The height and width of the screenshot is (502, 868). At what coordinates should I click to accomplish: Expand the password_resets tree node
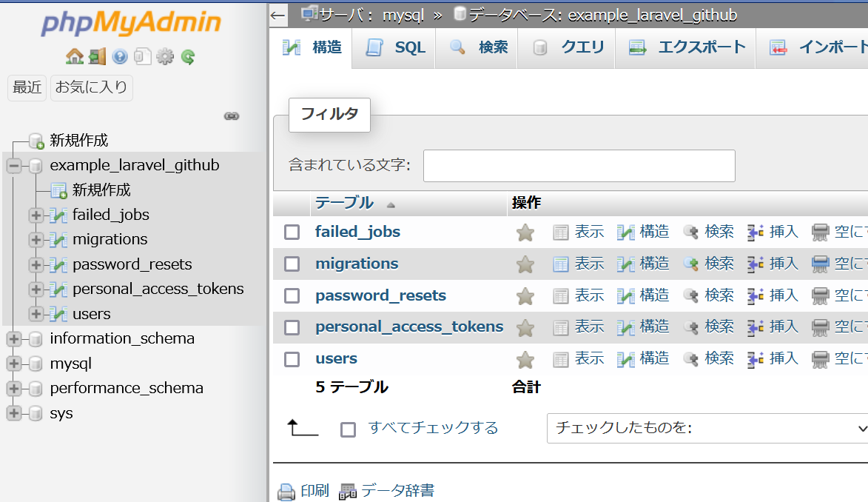pos(36,264)
